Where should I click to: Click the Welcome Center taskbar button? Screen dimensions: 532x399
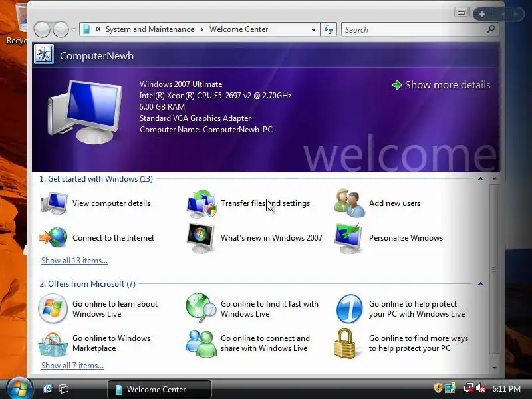click(160, 389)
